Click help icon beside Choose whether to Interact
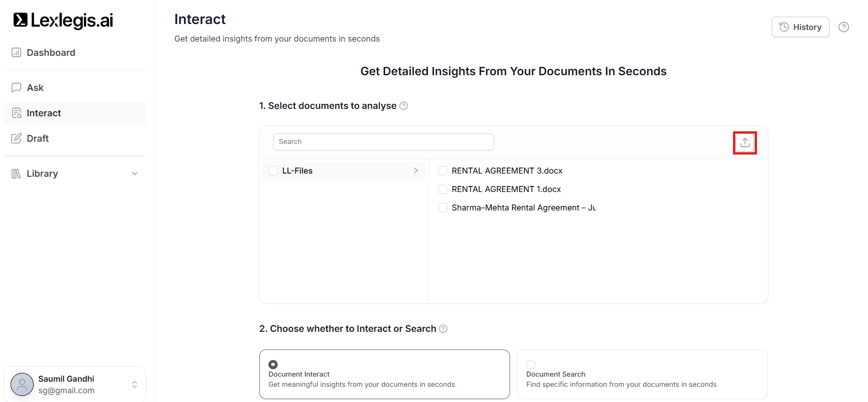 (x=443, y=329)
